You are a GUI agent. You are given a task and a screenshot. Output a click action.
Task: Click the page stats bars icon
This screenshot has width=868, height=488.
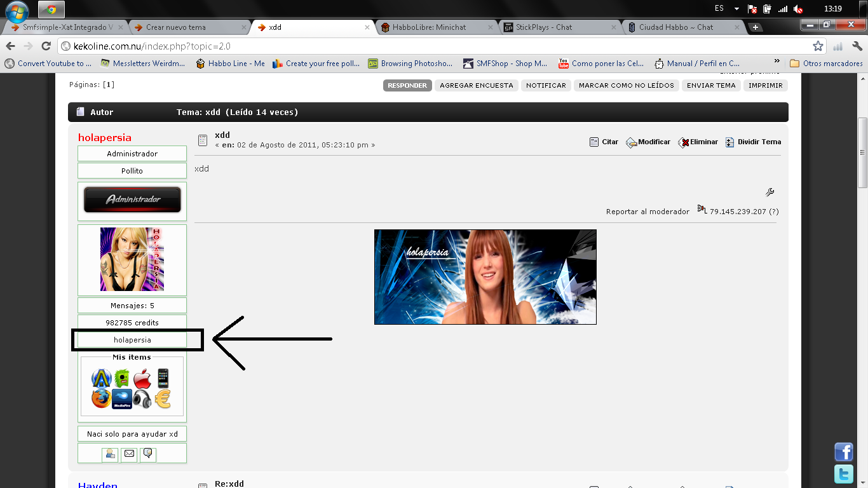coord(838,46)
